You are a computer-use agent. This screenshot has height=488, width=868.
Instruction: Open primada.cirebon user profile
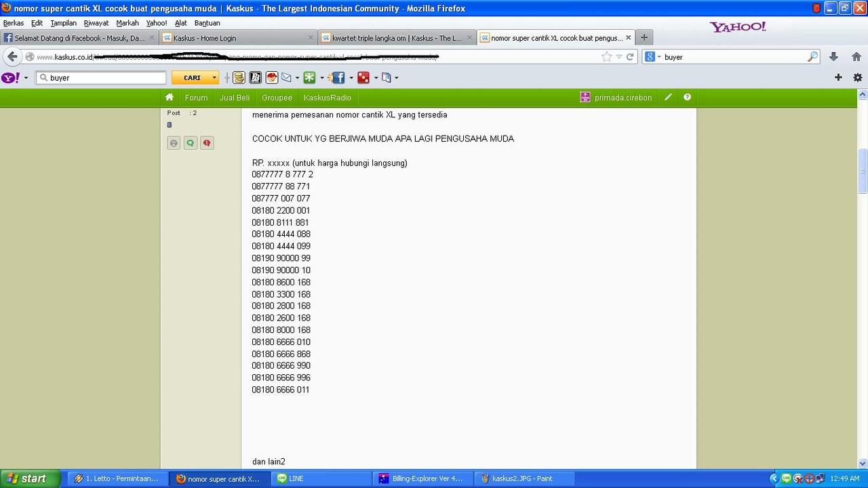coord(616,98)
